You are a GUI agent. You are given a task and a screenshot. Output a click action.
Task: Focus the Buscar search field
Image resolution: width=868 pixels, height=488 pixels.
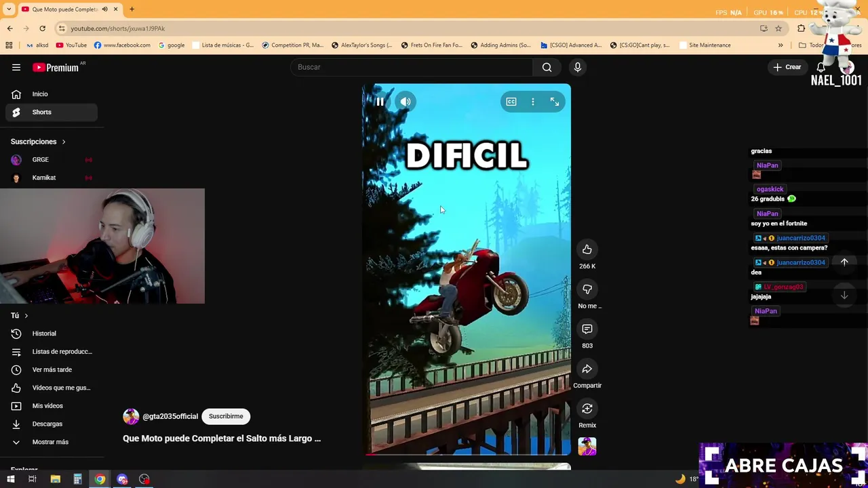click(x=412, y=67)
